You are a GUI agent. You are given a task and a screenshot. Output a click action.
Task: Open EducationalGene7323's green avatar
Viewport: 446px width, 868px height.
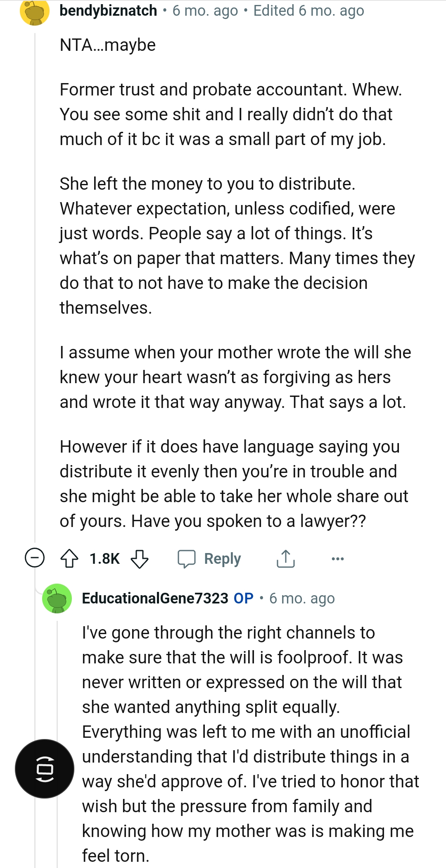click(57, 598)
